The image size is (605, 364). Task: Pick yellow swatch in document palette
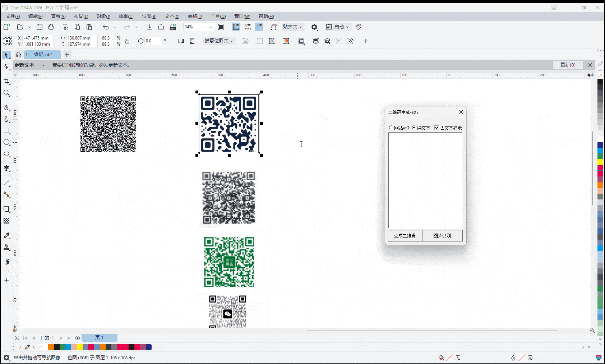coord(79,347)
